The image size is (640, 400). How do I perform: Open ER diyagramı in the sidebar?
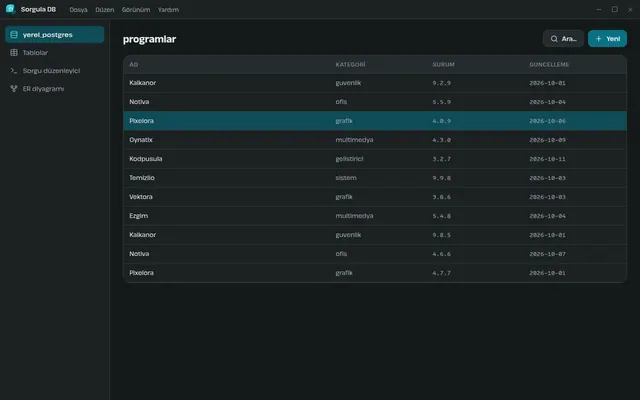click(x=55, y=89)
